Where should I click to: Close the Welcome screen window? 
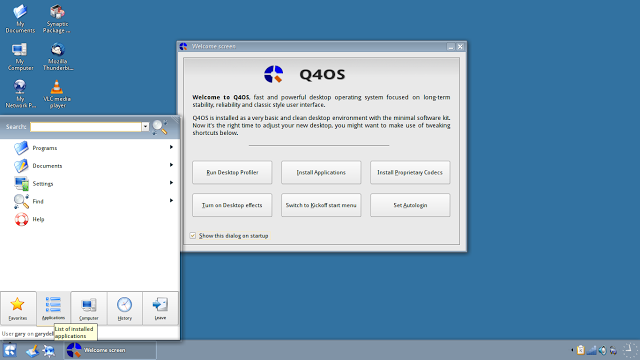[x=460, y=47]
